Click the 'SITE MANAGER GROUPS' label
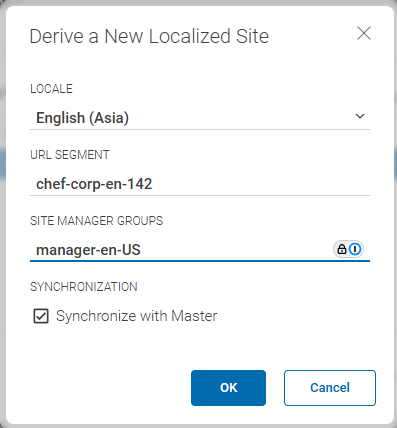 point(96,221)
